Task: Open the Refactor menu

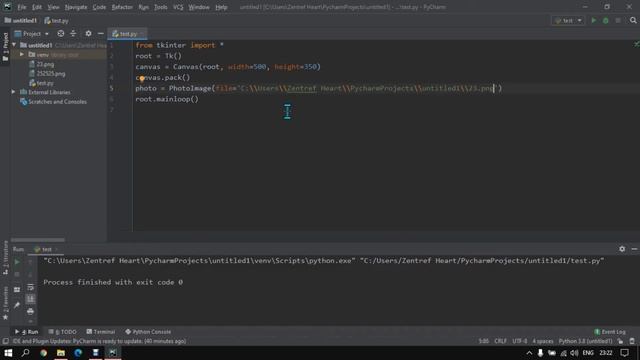Action: coord(122,7)
